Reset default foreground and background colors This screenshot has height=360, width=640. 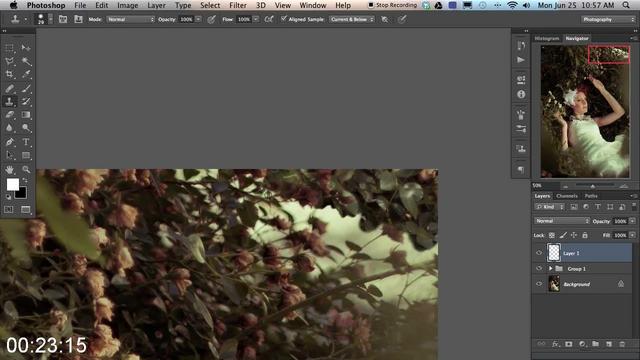click(8, 197)
